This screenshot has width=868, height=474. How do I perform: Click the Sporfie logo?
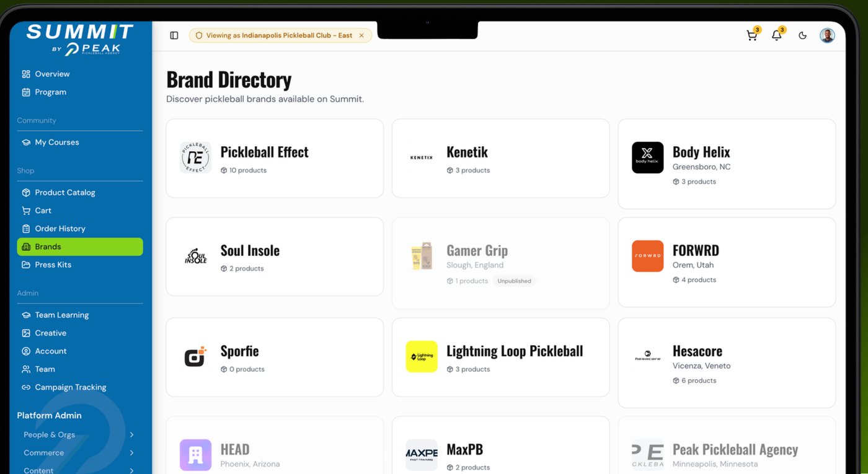195,356
